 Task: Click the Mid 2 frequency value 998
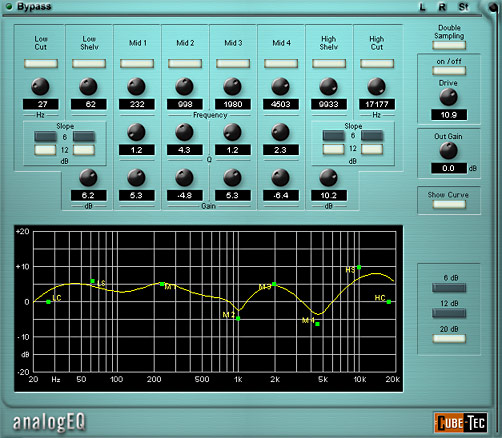point(185,104)
